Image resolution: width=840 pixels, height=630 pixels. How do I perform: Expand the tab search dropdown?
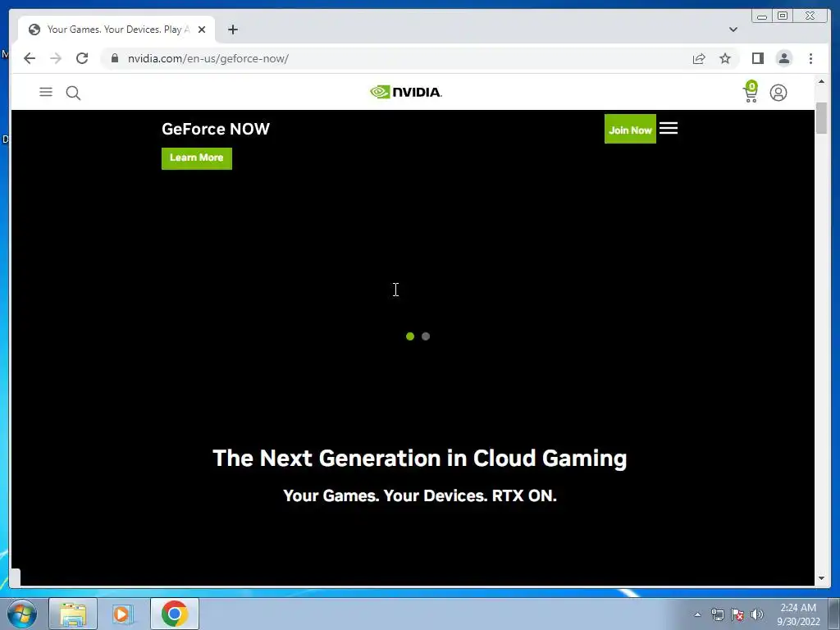[733, 30]
